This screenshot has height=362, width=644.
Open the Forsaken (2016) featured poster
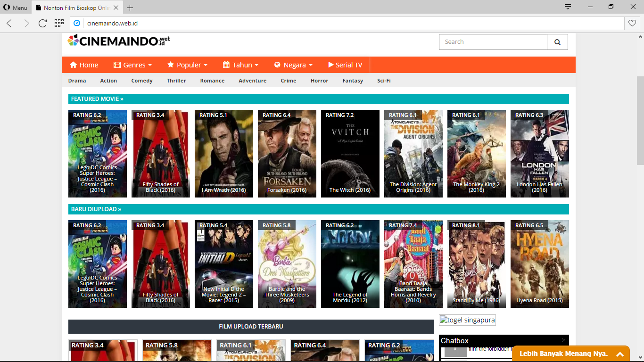point(287,154)
